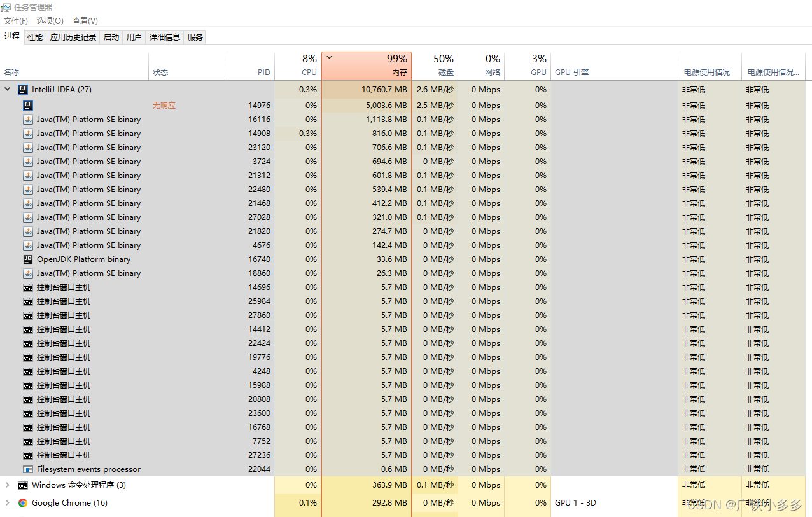Image resolution: width=812 pixels, height=517 pixels.
Task: Click the 10,760.7 MB memory value
Action: pos(384,90)
